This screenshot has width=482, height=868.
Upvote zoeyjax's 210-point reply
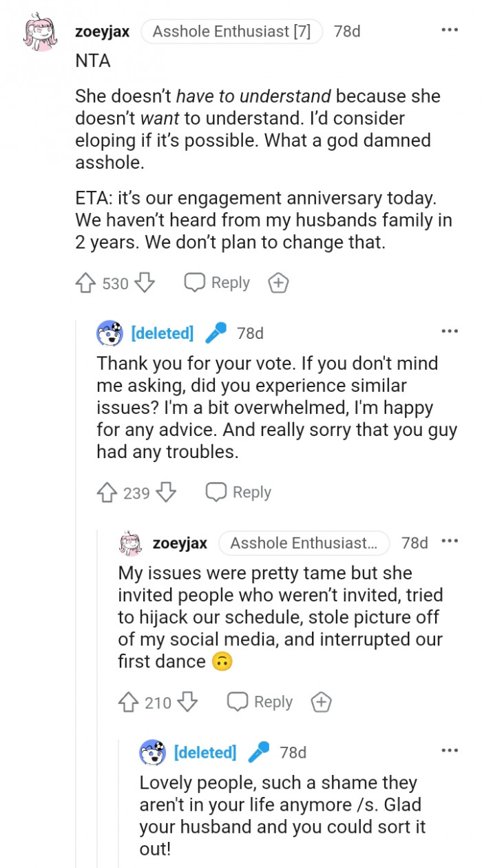pos(128,702)
